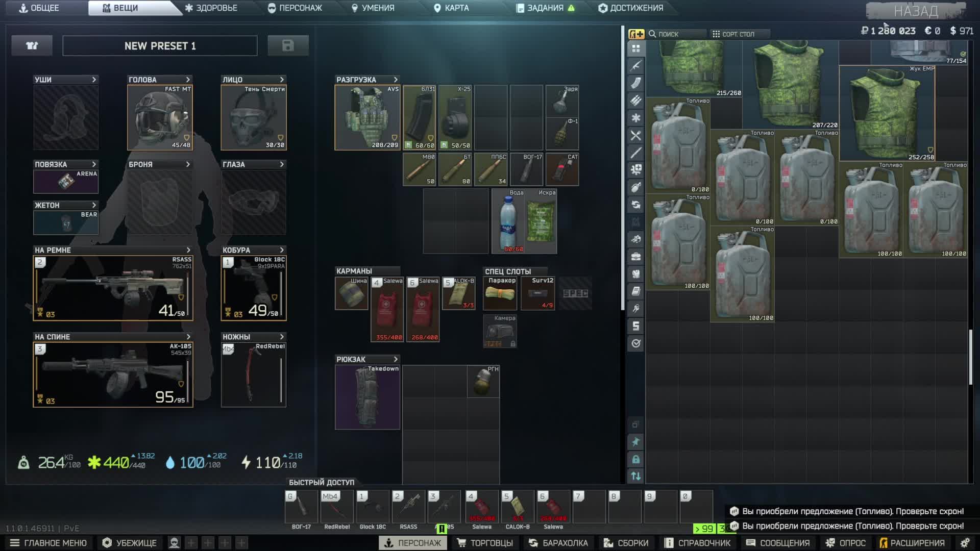Screen dimensions: 980x551
Task: Expand the ГОЛОВА slot header arrow
Action: click(188, 80)
